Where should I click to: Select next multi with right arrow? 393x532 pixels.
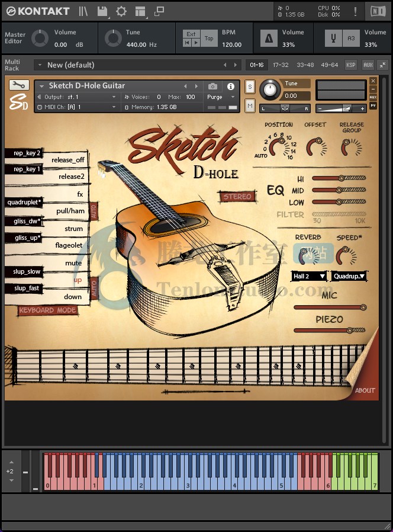pyautogui.click(x=236, y=65)
